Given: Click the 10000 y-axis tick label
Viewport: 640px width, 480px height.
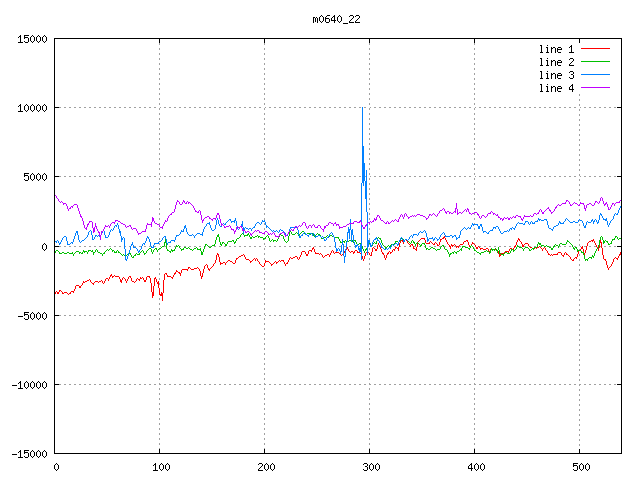Looking at the screenshot, I should coord(31,108).
